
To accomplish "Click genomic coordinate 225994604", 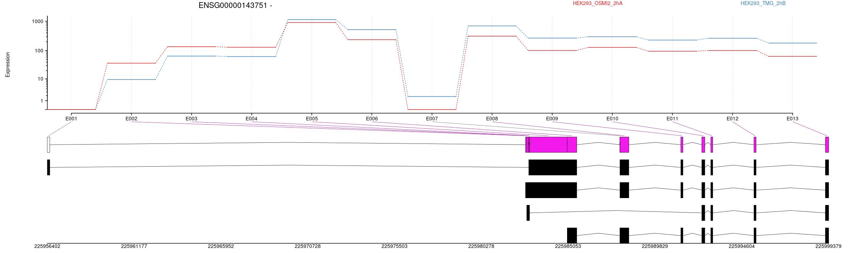I will coord(742,246).
